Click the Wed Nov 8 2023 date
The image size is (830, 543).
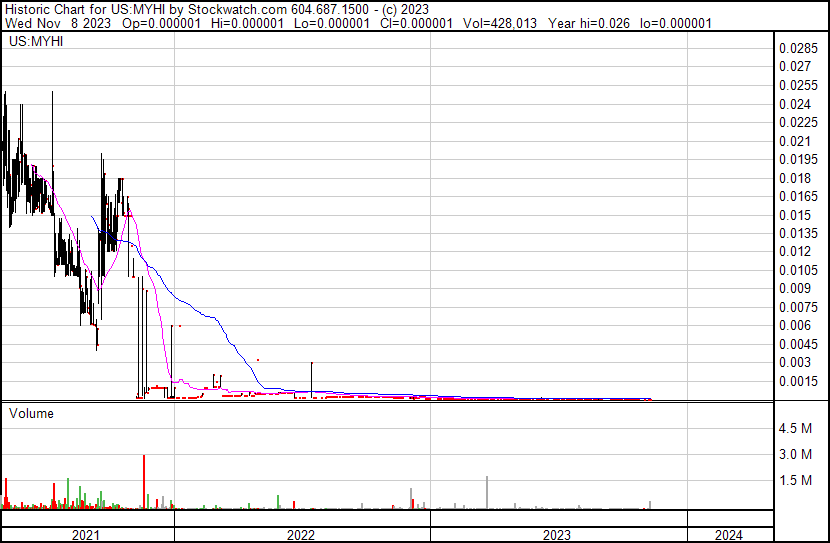(58, 23)
